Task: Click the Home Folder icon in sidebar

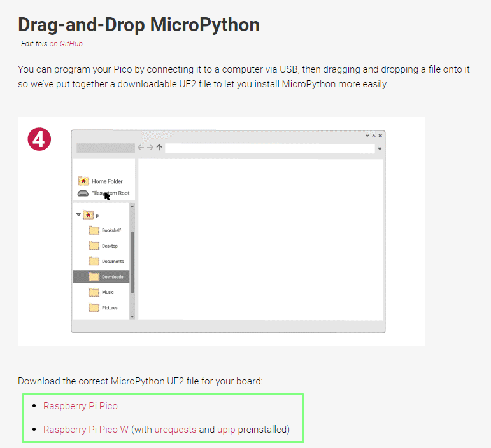Action: [83, 181]
